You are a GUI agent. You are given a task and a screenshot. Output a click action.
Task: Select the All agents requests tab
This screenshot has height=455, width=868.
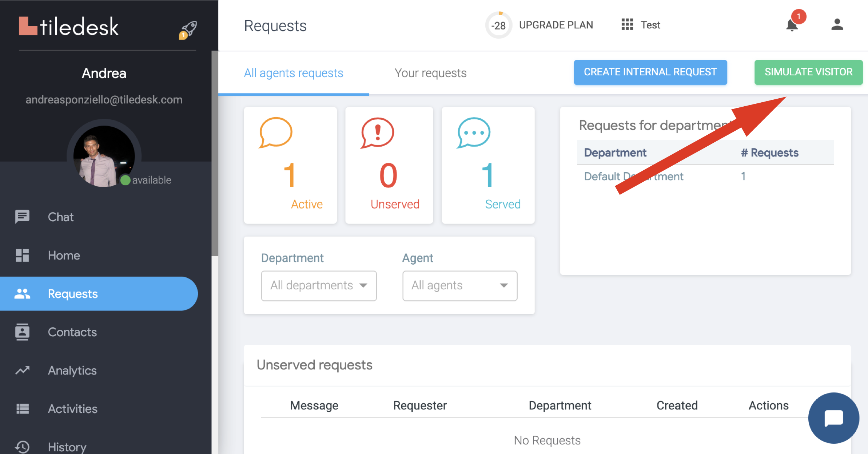294,73
